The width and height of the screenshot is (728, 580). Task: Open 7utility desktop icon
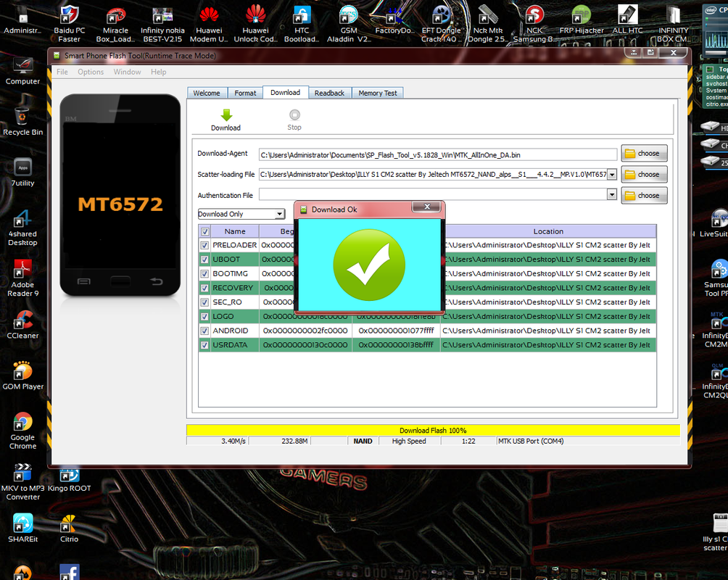tap(22, 173)
